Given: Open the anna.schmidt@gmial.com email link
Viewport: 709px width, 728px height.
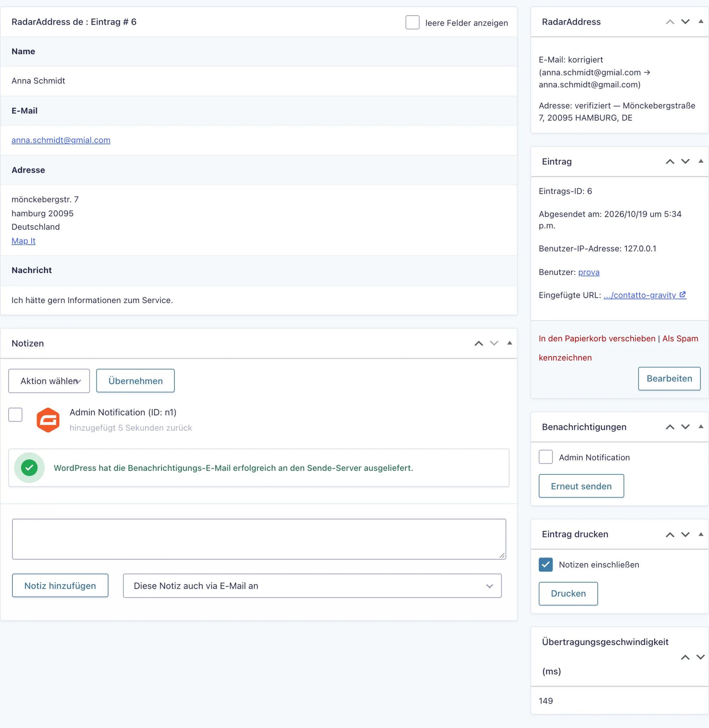Looking at the screenshot, I should [x=61, y=140].
